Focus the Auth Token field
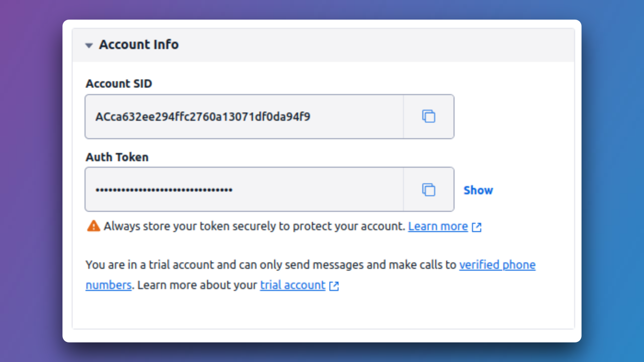Screen dimensions: 644x362 (244, 190)
